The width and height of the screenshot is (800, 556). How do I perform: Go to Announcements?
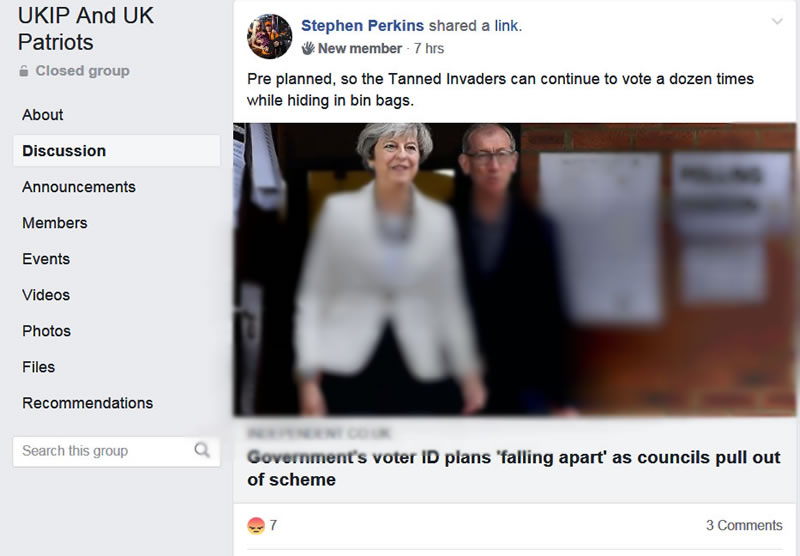[79, 187]
